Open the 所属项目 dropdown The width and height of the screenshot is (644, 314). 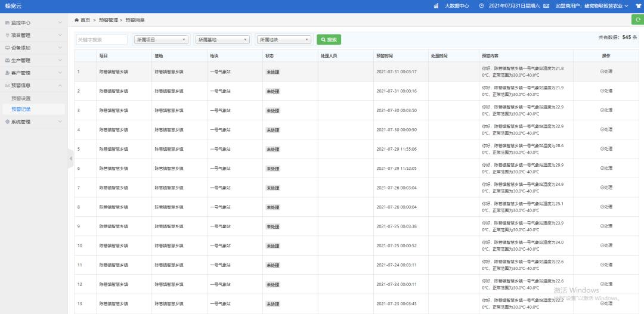point(160,40)
